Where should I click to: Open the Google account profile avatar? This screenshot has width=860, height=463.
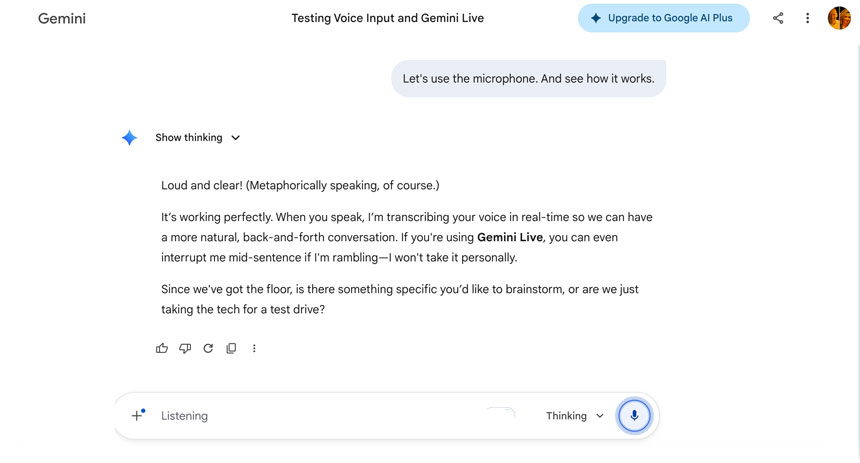pyautogui.click(x=839, y=18)
